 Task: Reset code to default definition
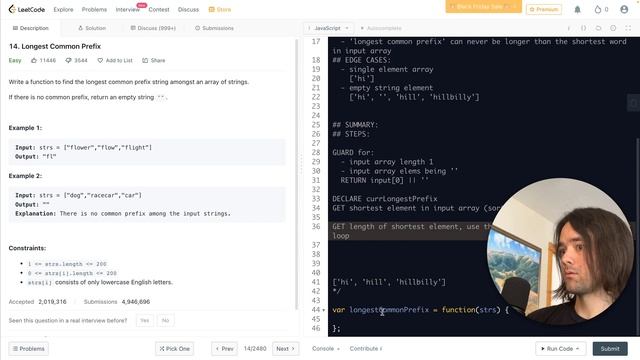pos(598,28)
